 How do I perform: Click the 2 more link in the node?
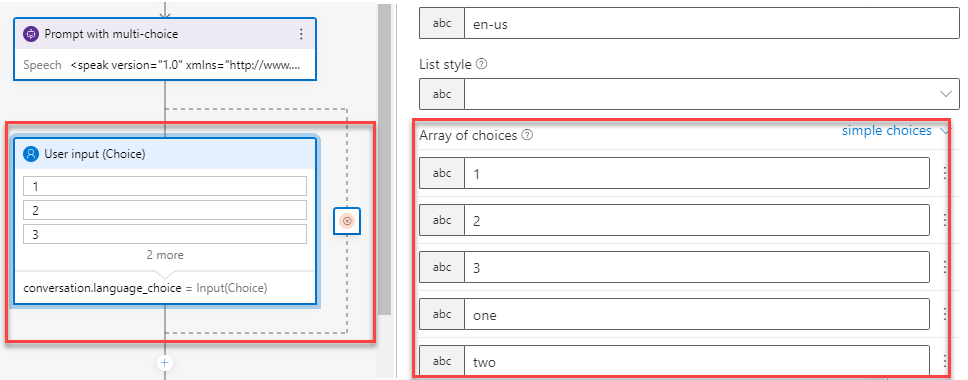(x=165, y=255)
